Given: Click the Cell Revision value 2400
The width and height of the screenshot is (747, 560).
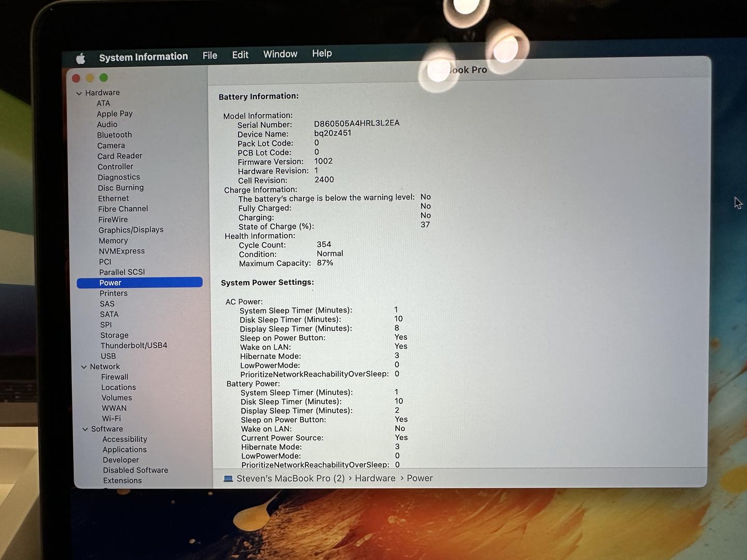Looking at the screenshot, I should 324,179.
